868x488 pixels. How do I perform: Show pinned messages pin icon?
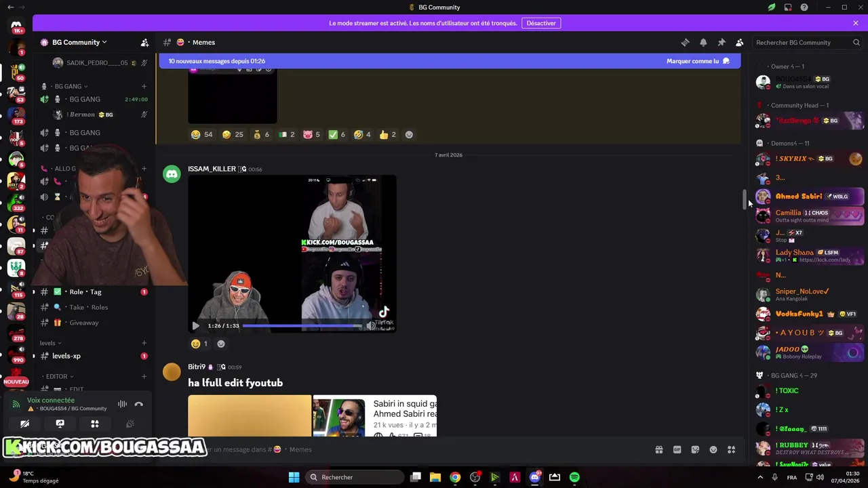(722, 42)
